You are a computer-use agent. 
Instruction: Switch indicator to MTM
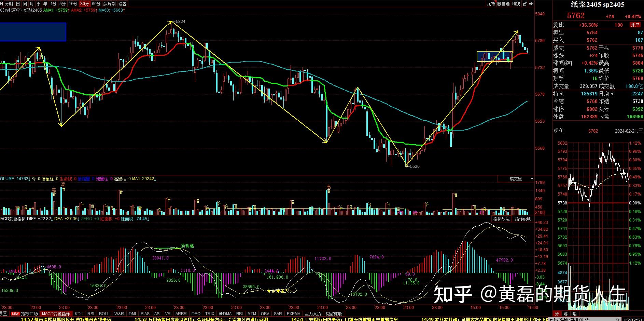(x=252, y=313)
